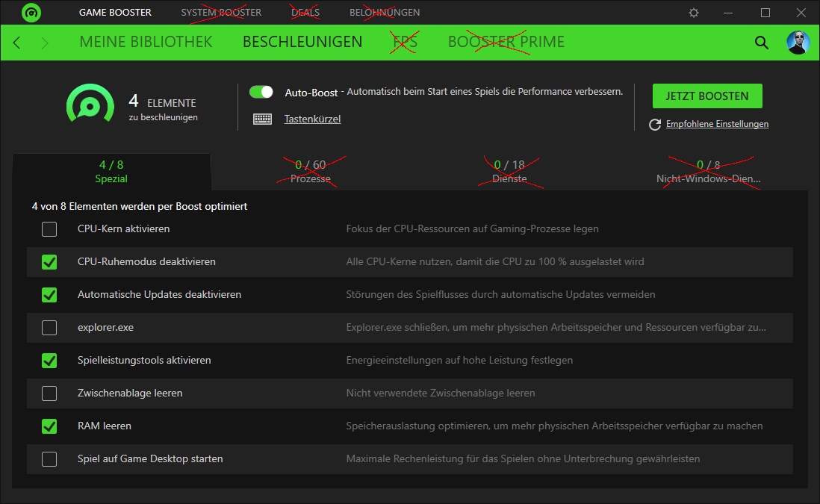
Task: Open the settings gear icon
Action: [x=694, y=13]
